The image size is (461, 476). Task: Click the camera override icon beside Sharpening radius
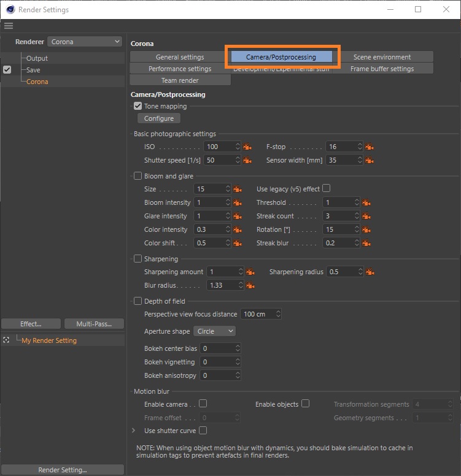tap(370, 272)
